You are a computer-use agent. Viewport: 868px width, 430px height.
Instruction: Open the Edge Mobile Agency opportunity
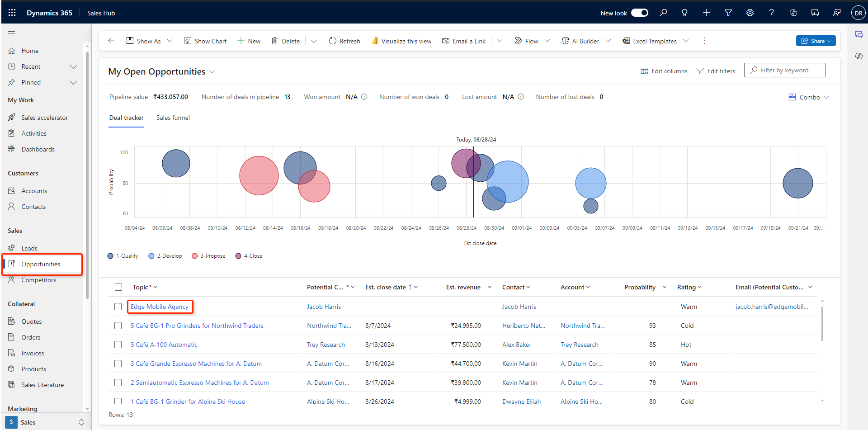pos(160,307)
